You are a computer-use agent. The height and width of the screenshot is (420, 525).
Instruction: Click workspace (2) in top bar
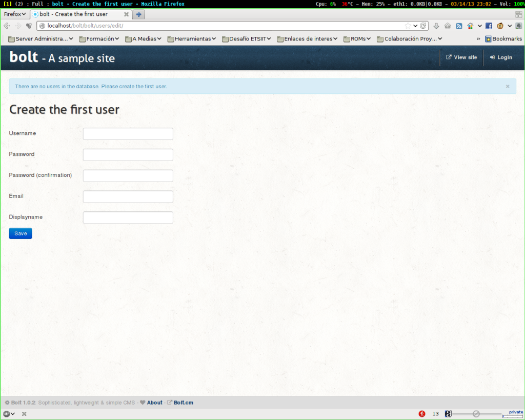pyautogui.click(x=19, y=4)
